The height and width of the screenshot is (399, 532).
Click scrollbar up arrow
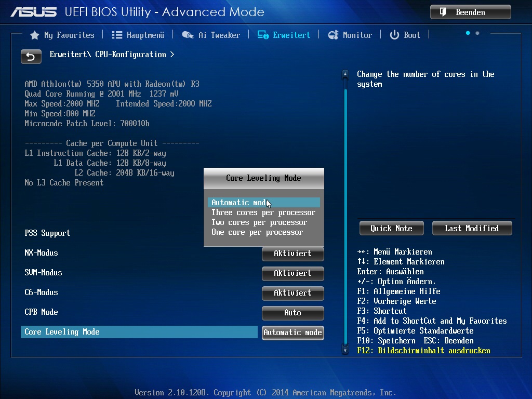(x=345, y=74)
